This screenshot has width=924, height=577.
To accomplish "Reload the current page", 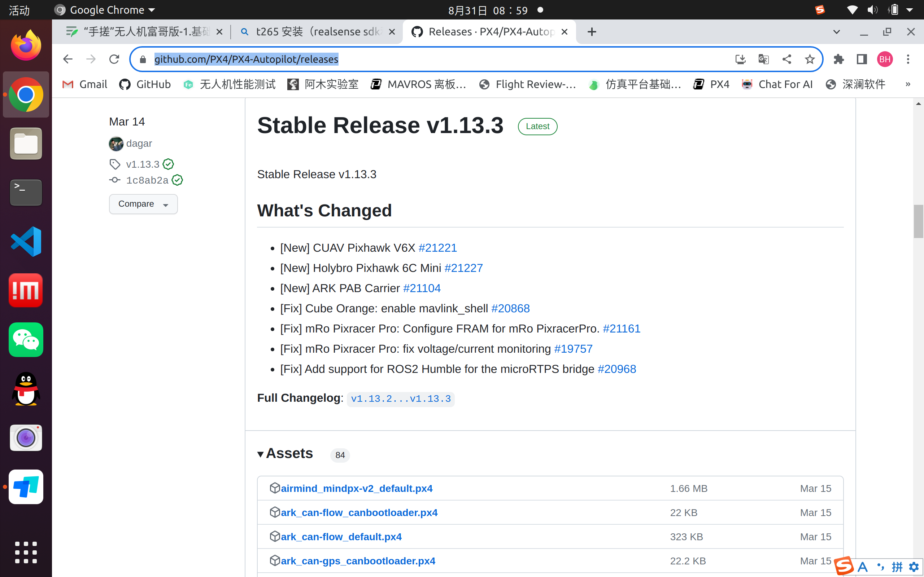I will pyautogui.click(x=114, y=59).
